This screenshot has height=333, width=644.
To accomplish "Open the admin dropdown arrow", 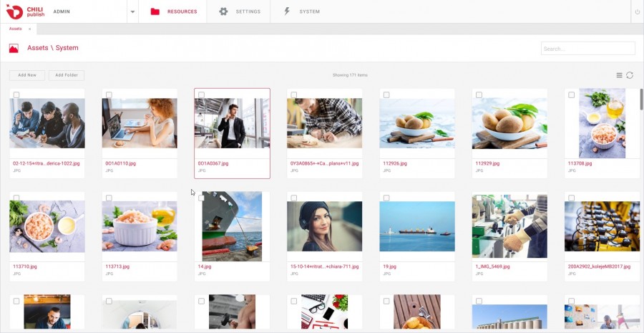I will click(x=132, y=11).
